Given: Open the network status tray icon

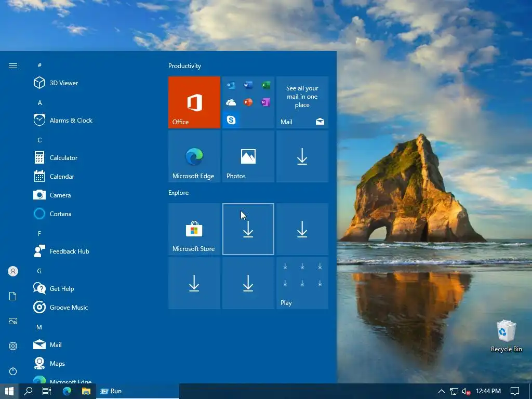Looking at the screenshot, I should pos(454,391).
